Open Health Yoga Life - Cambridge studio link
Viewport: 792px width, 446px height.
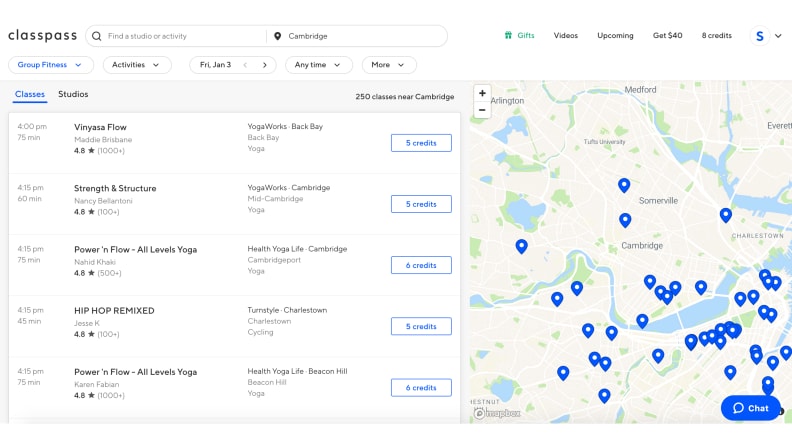(x=297, y=249)
